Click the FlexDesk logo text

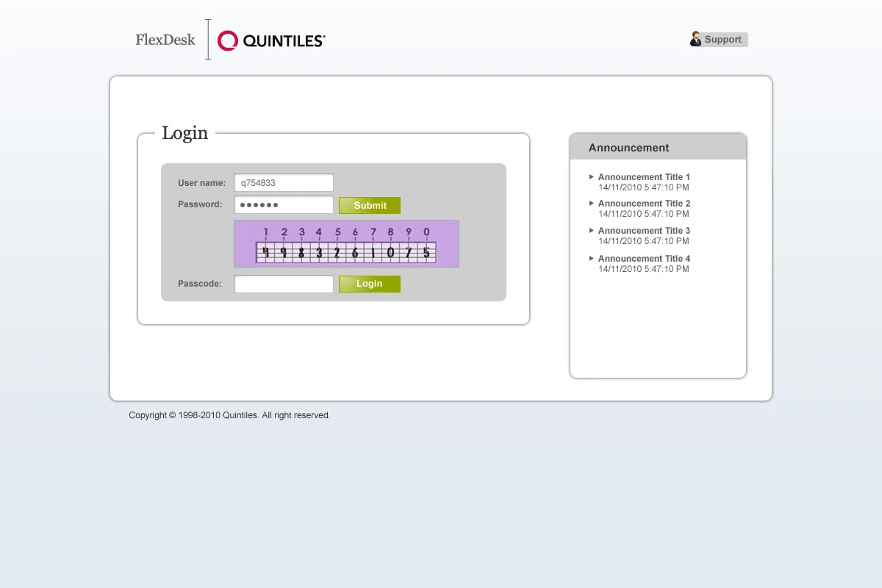pos(165,40)
